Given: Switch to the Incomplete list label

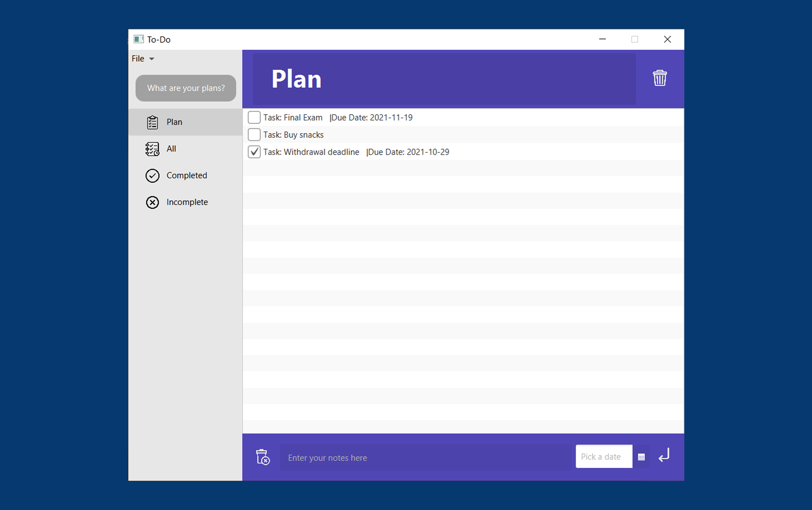Looking at the screenshot, I should click(187, 202).
